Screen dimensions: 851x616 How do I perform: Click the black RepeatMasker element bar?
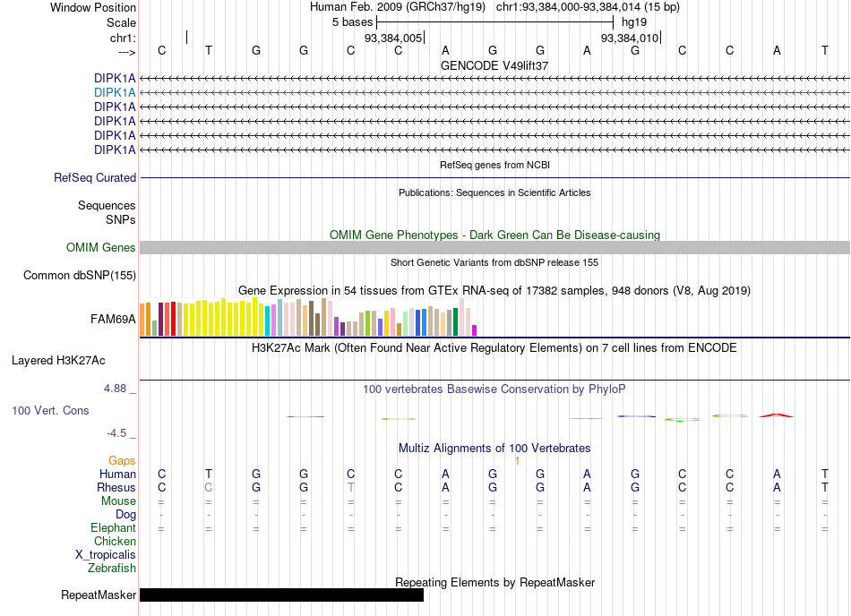[281, 595]
